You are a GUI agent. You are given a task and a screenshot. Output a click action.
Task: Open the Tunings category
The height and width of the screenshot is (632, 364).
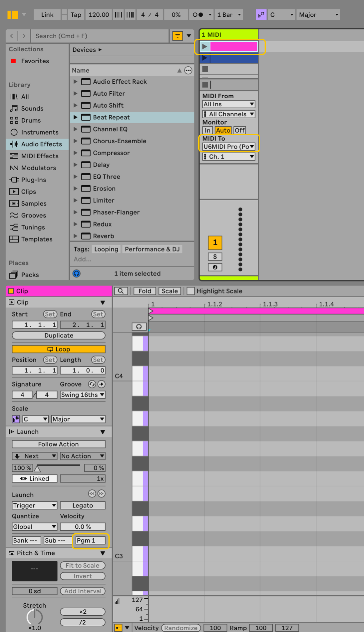coord(33,227)
